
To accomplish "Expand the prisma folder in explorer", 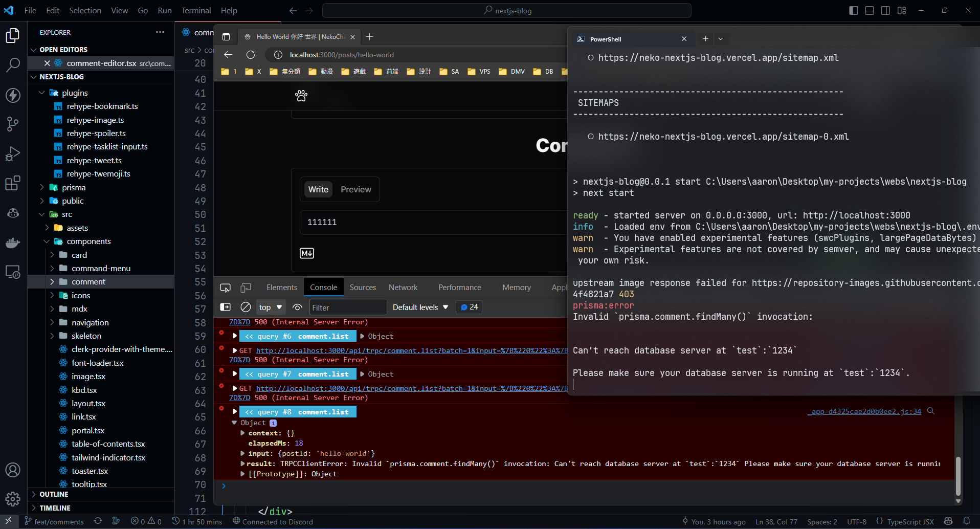I will click(x=74, y=187).
